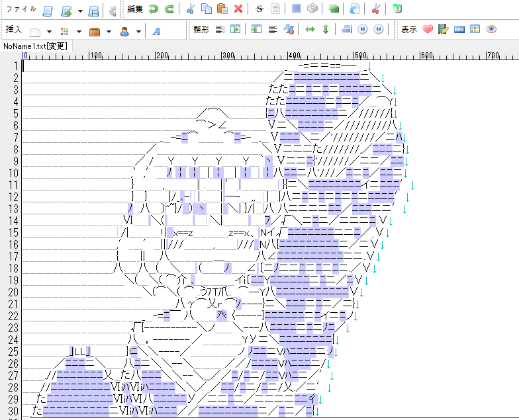Click the red heart icon
Image resolution: width=519 pixels, height=420 pixels.
point(428,30)
